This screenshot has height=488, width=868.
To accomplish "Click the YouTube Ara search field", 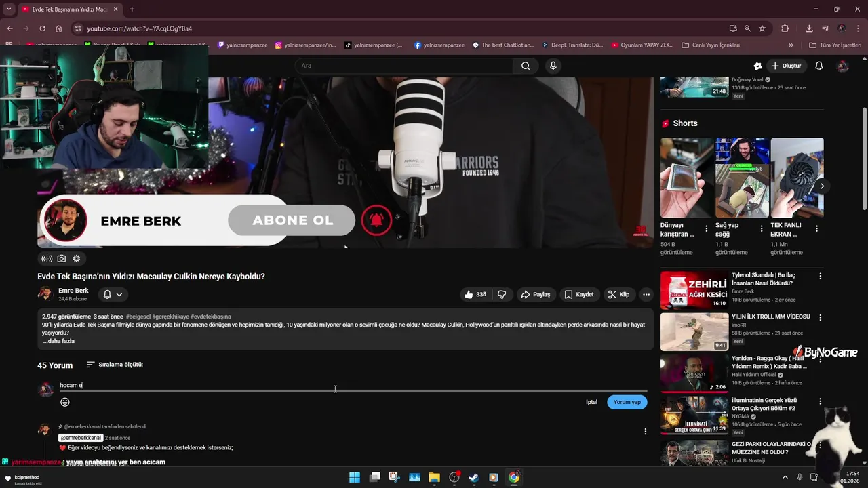I will (404, 66).
